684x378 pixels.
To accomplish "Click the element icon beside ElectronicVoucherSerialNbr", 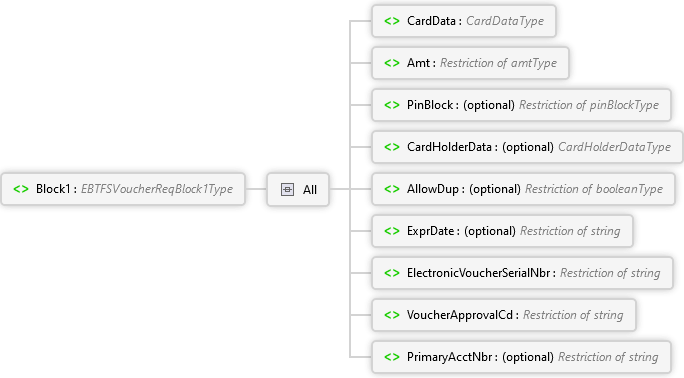I will point(392,273).
